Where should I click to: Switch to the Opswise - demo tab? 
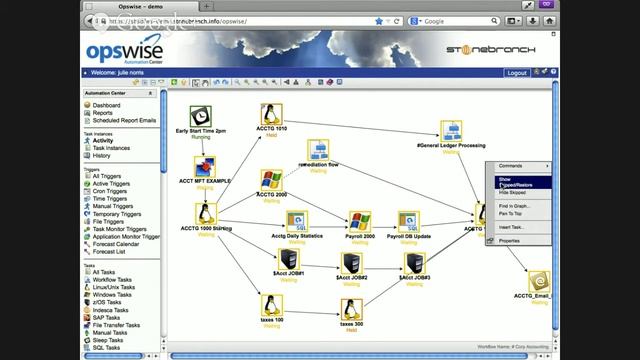pos(140,7)
